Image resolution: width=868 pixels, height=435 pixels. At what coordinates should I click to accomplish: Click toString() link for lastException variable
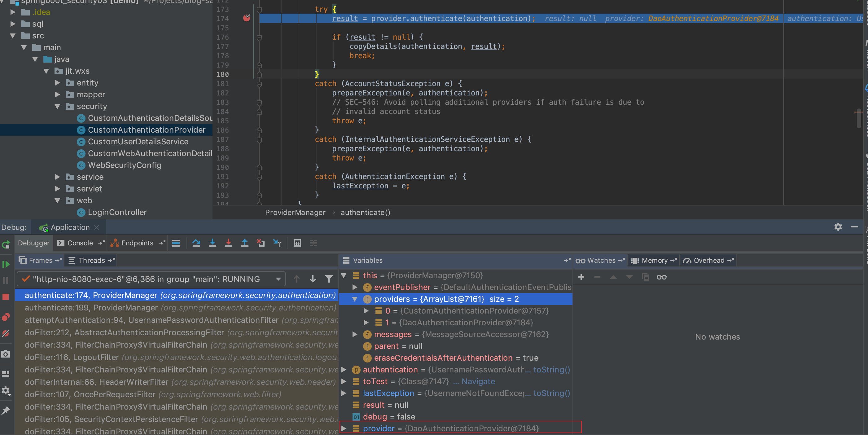(x=551, y=393)
